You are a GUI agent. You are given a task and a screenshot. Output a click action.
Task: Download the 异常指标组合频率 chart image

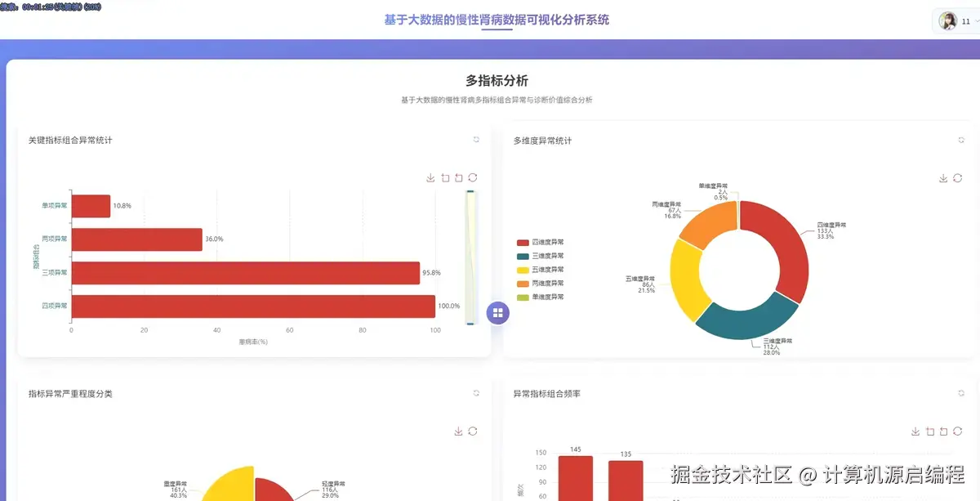coord(915,432)
